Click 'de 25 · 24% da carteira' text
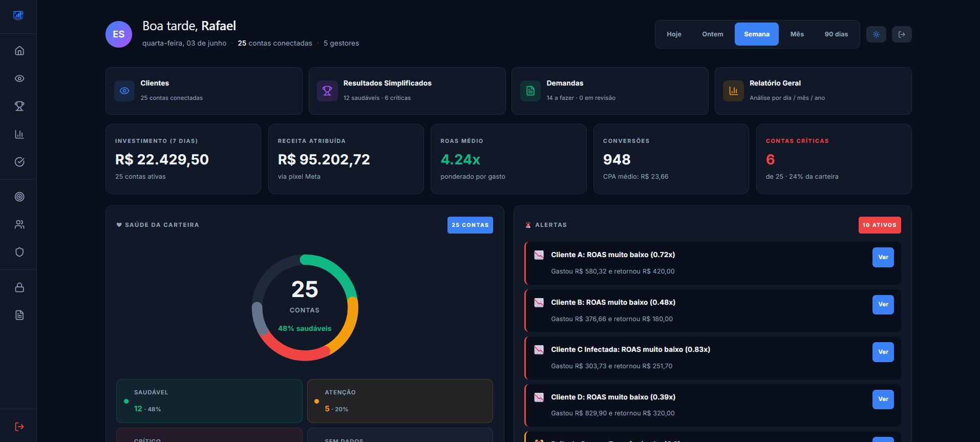The image size is (980, 442). pos(802,177)
